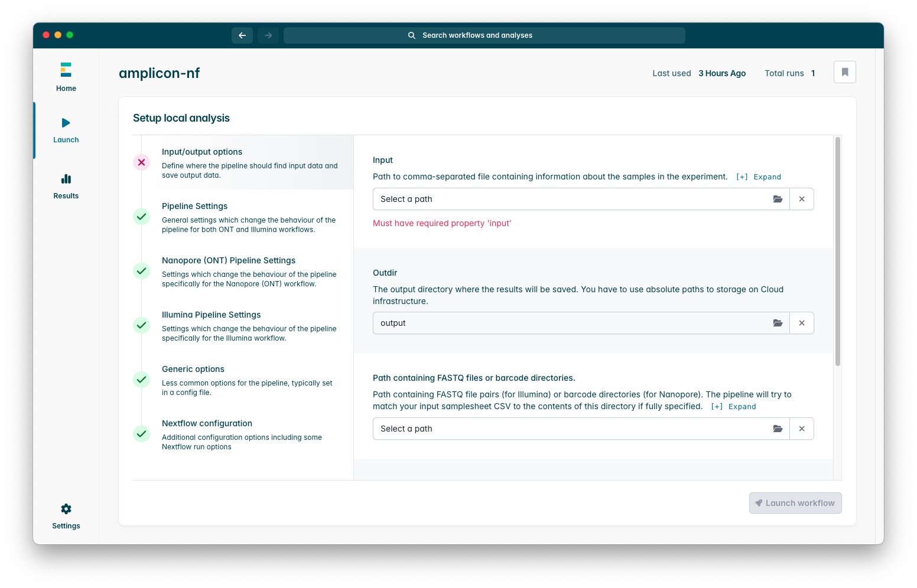Image resolution: width=917 pixels, height=588 pixels.
Task: Select the Illumina Pipeline Settings step
Action: (x=243, y=325)
